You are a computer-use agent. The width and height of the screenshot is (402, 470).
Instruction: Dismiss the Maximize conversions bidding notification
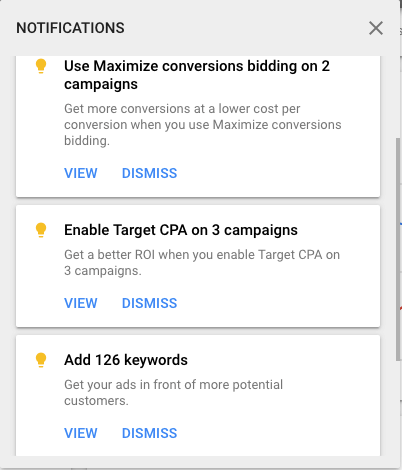coord(149,173)
